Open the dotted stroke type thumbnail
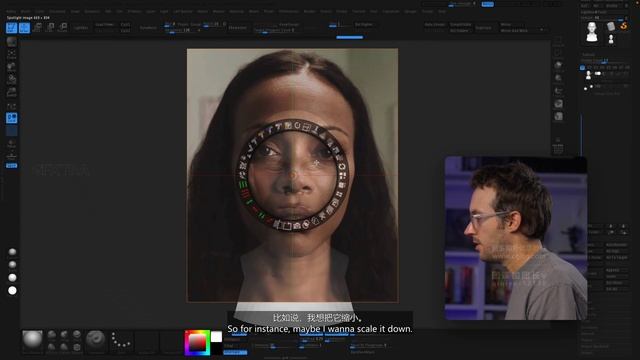 click(121, 340)
